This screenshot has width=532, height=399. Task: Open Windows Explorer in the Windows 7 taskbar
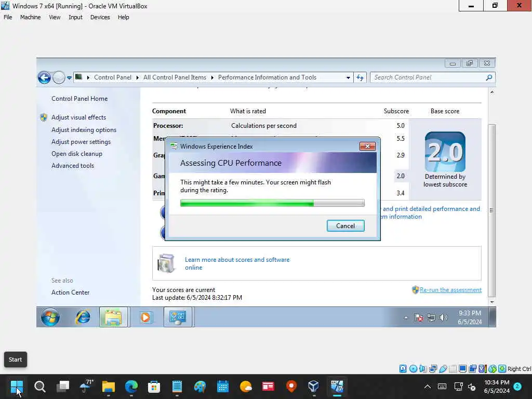tap(113, 317)
